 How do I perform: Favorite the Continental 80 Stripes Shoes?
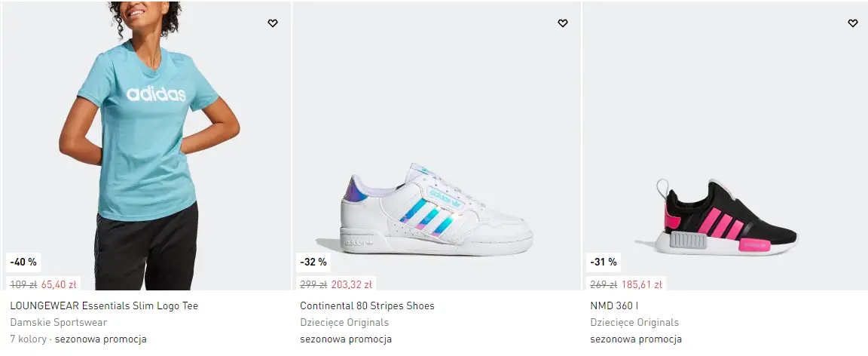tap(563, 23)
